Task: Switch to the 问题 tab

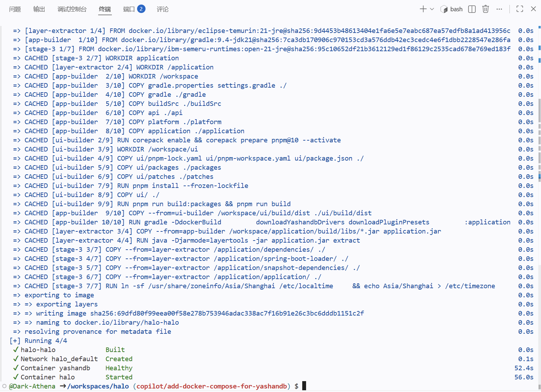Action: click(x=15, y=9)
